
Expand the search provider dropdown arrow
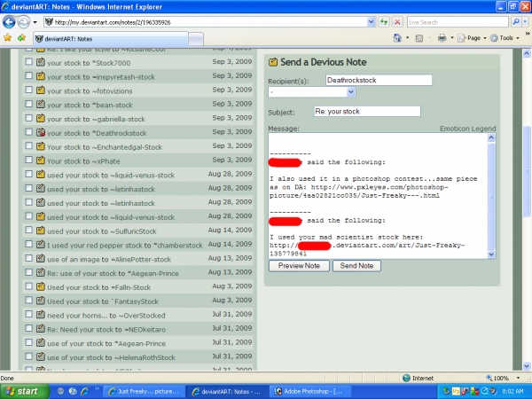525,22
